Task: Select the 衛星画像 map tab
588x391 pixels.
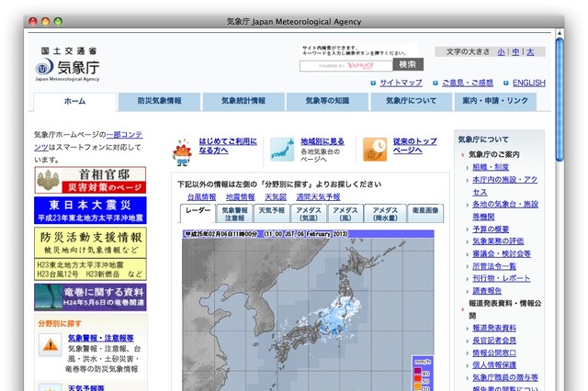Action: click(x=425, y=214)
